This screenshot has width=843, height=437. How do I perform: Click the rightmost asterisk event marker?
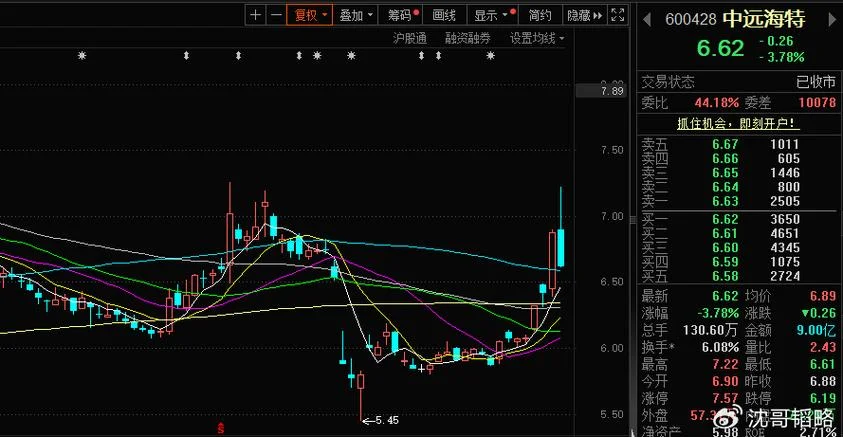pyautogui.click(x=490, y=55)
